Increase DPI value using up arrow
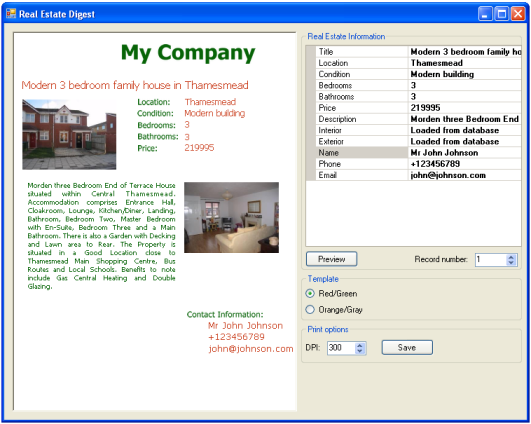 (360, 345)
